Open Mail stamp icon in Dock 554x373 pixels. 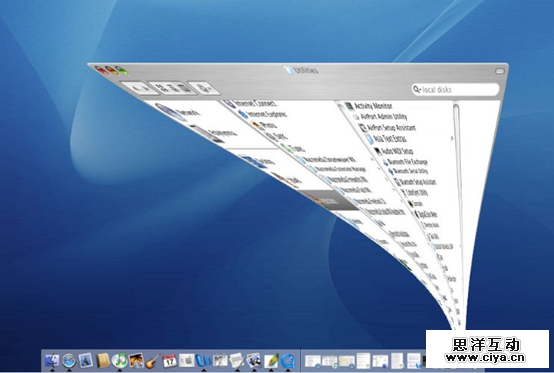[x=86, y=360]
